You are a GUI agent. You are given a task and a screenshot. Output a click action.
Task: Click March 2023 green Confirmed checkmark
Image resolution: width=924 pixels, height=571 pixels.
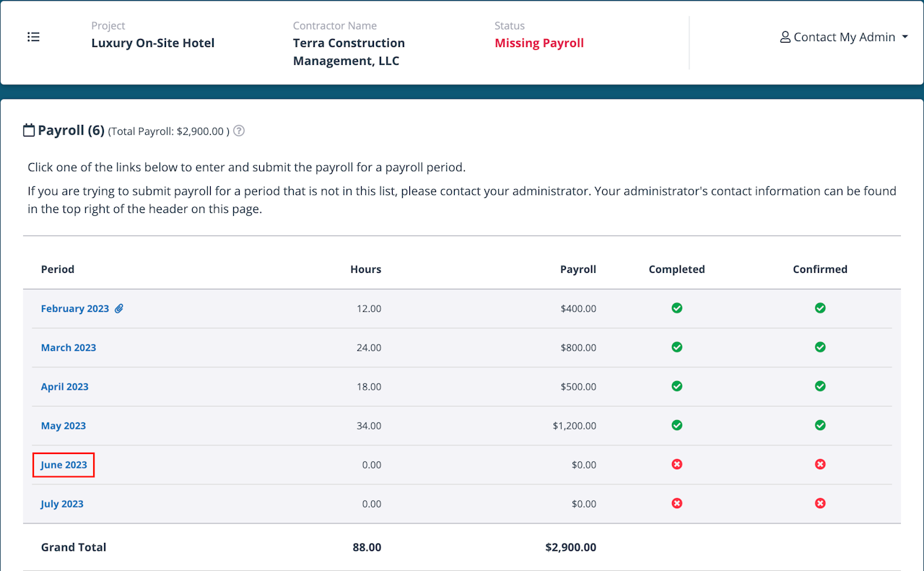coord(820,347)
